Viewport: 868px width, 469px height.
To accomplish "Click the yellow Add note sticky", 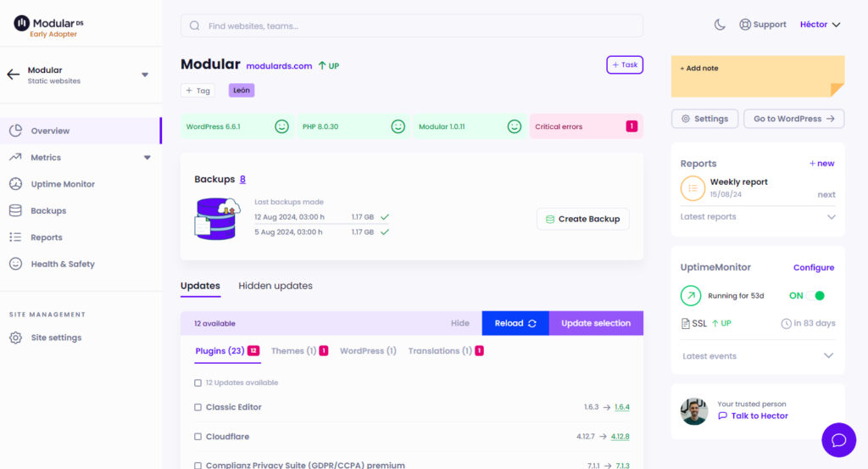I will pos(758,76).
